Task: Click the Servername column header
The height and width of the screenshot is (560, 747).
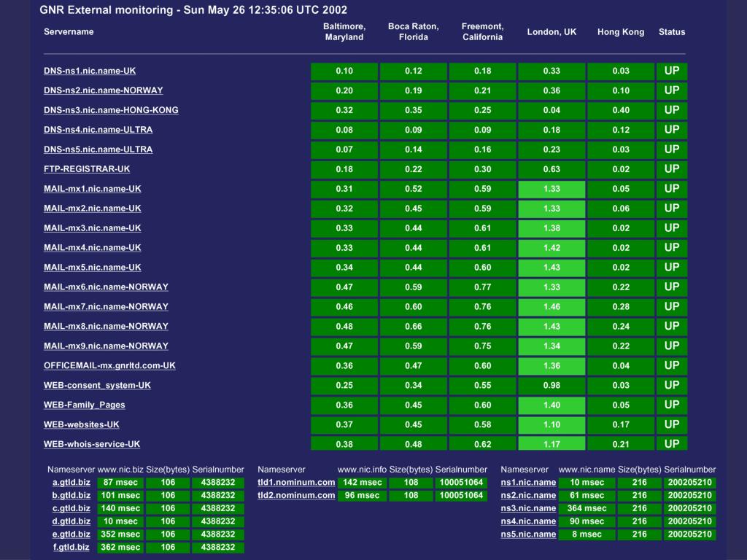Action: [69, 32]
